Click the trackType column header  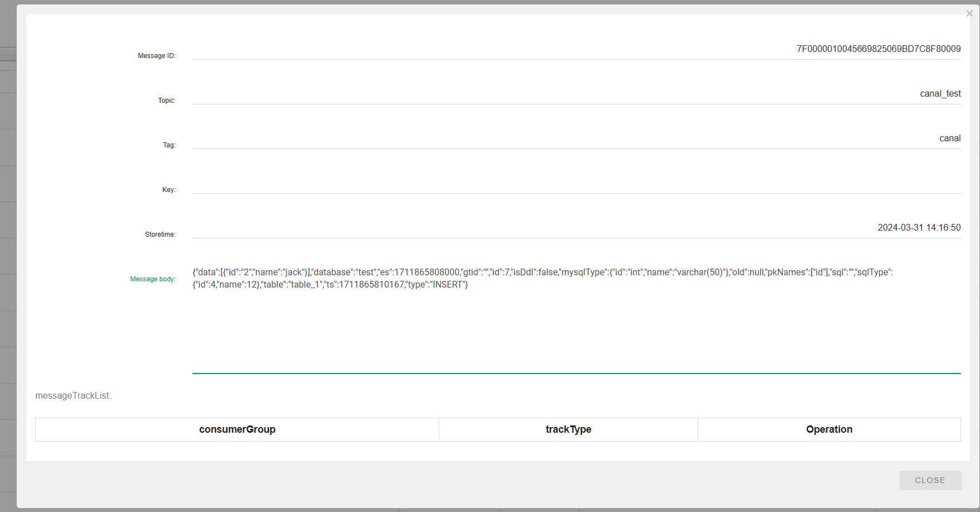[x=568, y=429]
